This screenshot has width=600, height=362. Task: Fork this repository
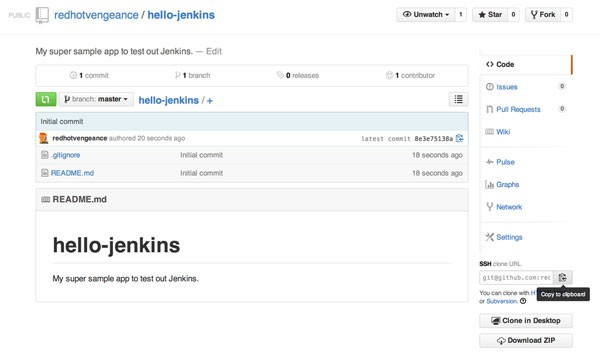click(543, 15)
